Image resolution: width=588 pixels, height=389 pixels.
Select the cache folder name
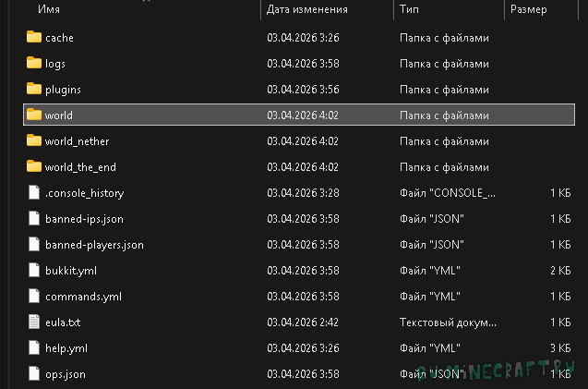(x=59, y=38)
